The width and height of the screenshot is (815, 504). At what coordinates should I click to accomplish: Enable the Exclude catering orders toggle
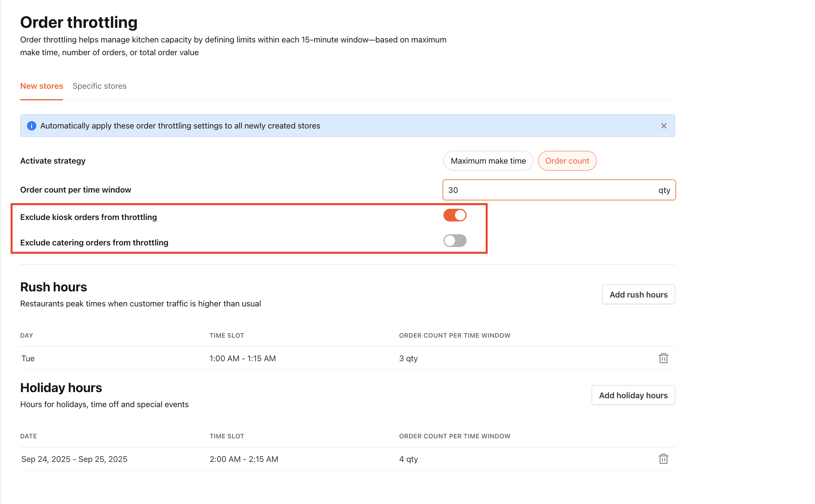(455, 240)
